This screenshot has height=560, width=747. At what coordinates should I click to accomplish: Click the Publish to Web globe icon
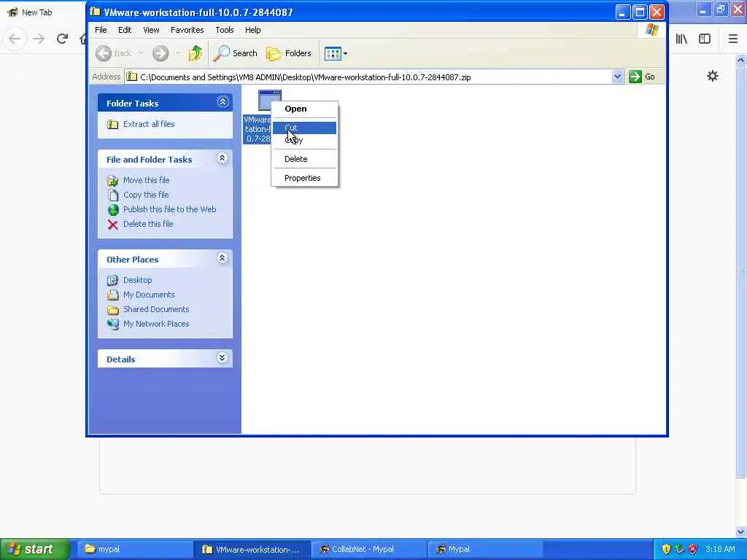(113, 209)
